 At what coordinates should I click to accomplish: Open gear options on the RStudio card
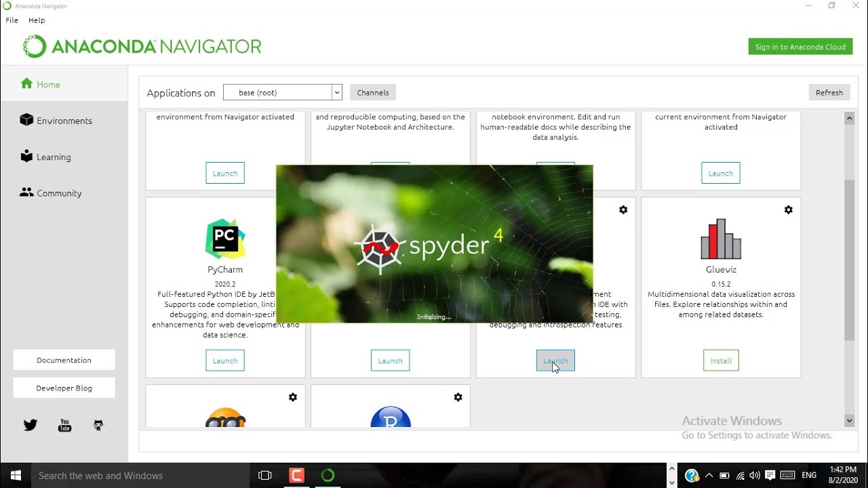pos(458,397)
